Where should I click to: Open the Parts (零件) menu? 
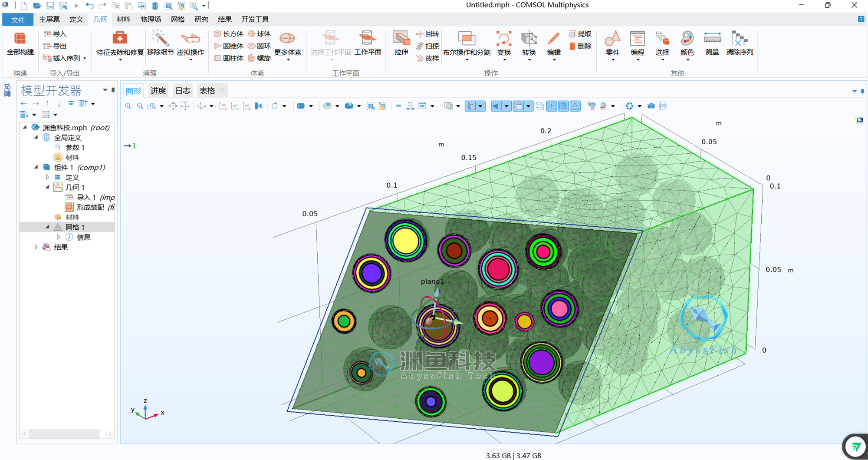tap(612, 46)
